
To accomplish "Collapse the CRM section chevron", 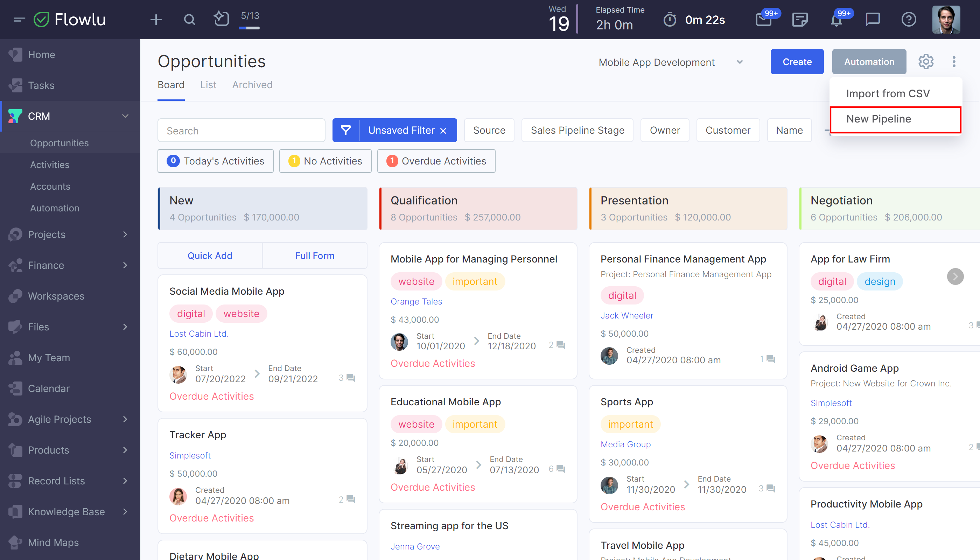I will (x=125, y=116).
